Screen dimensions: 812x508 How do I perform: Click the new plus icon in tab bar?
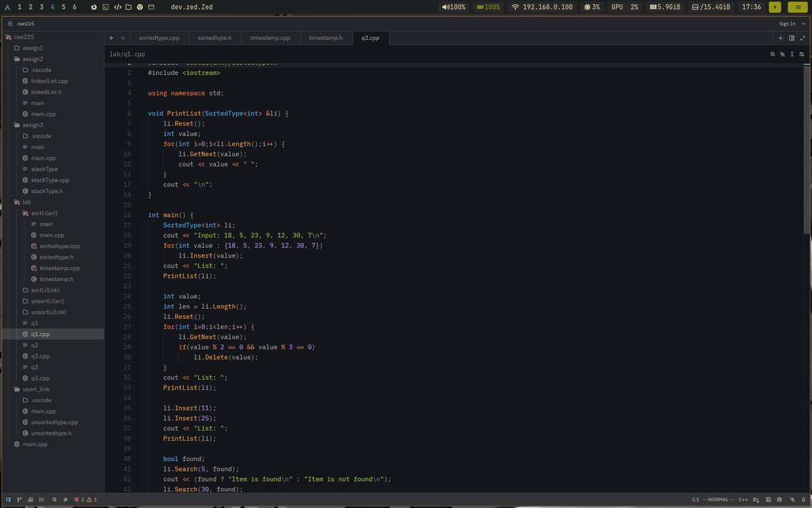(781, 38)
